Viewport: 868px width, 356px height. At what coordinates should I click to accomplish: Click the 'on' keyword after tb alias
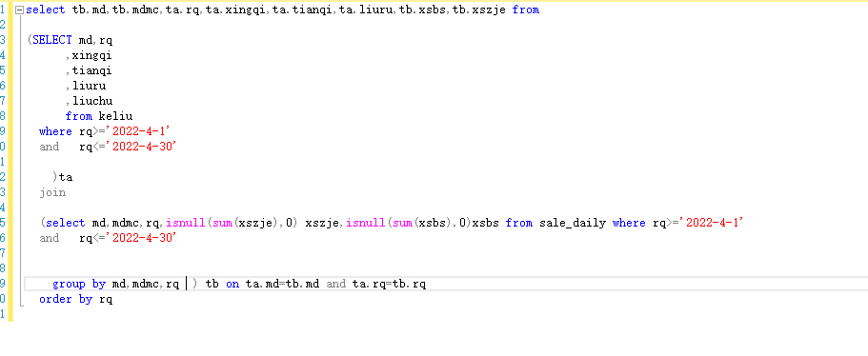point(232,285)
